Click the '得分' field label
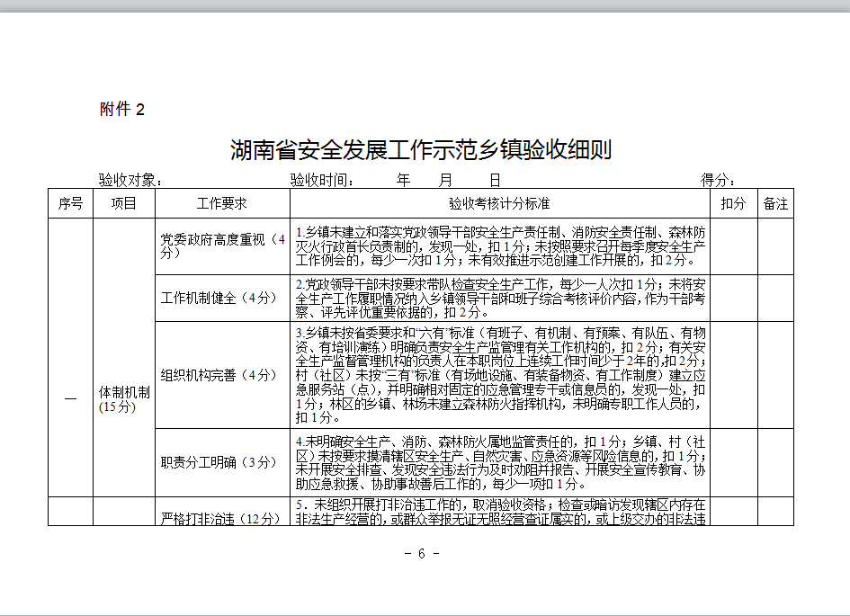 coord(718,180)
